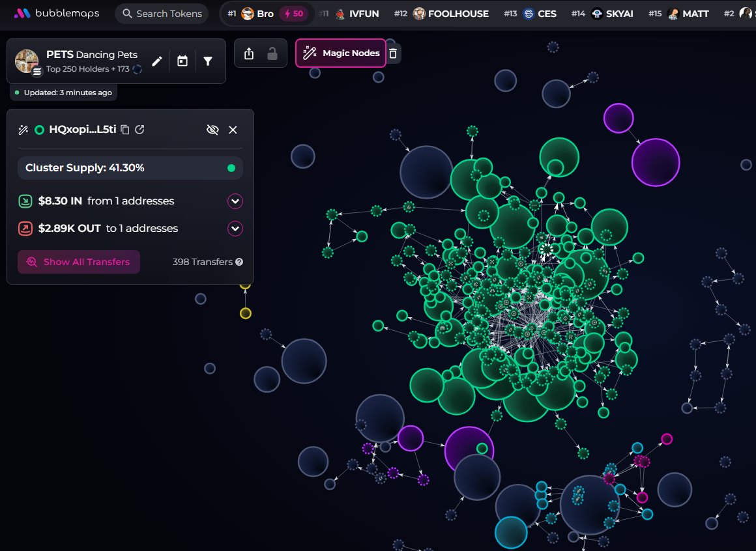Expand the $8.30 IN transfers list
Screen dimensions: 756x551
[235, 201]
